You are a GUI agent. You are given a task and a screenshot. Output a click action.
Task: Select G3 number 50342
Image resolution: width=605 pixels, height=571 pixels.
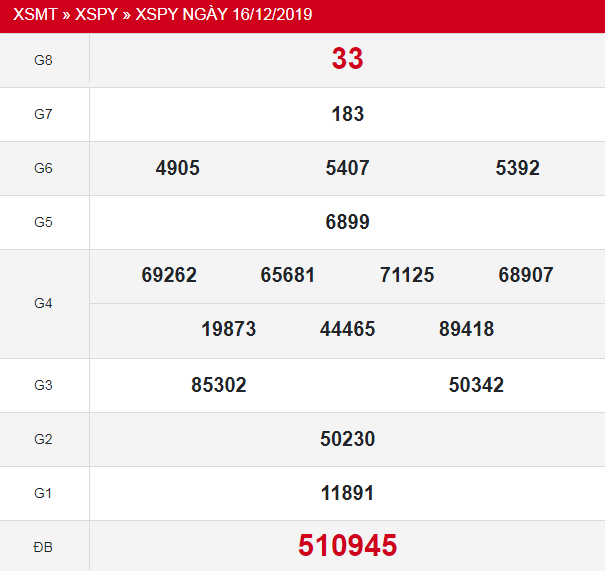(x=476, y=385)
